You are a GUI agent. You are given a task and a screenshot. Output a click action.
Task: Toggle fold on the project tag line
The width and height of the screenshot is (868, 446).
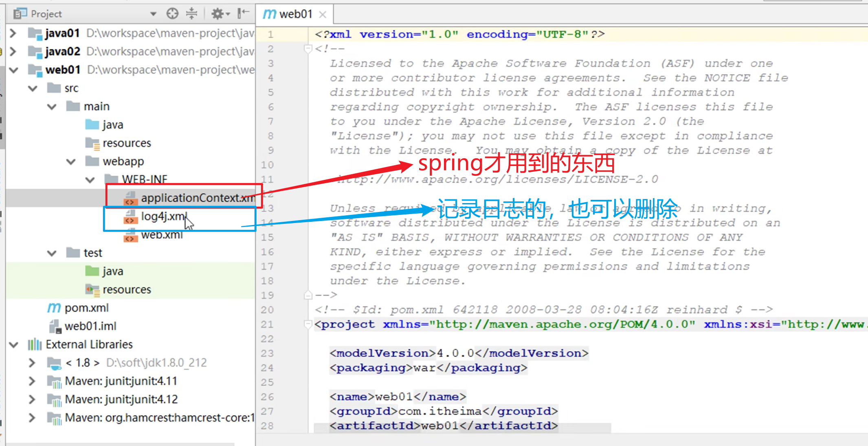[308, 324]
